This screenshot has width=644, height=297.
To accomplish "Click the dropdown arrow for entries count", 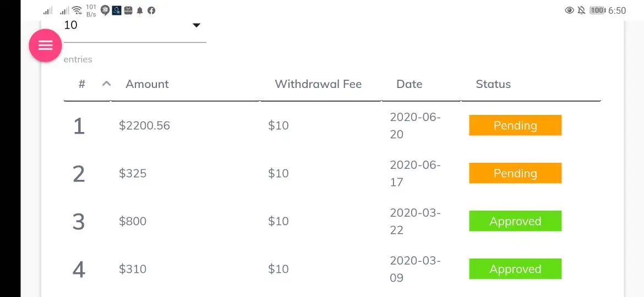I will [x=196, y=25].
